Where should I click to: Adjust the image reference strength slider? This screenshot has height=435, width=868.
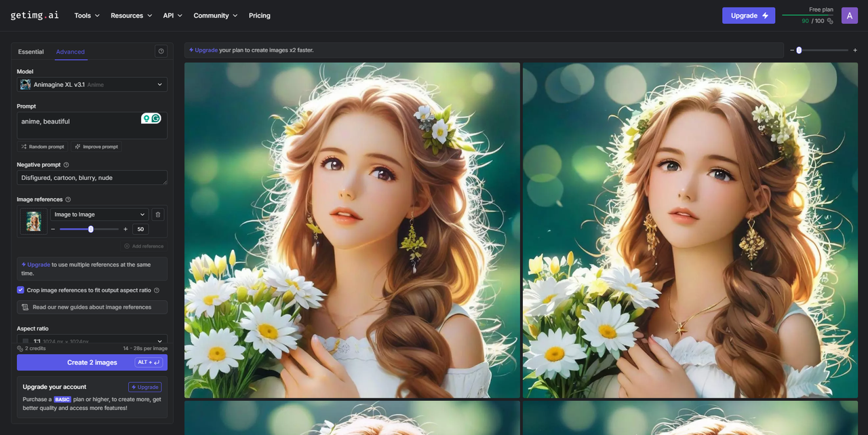(x=89, y=229)
